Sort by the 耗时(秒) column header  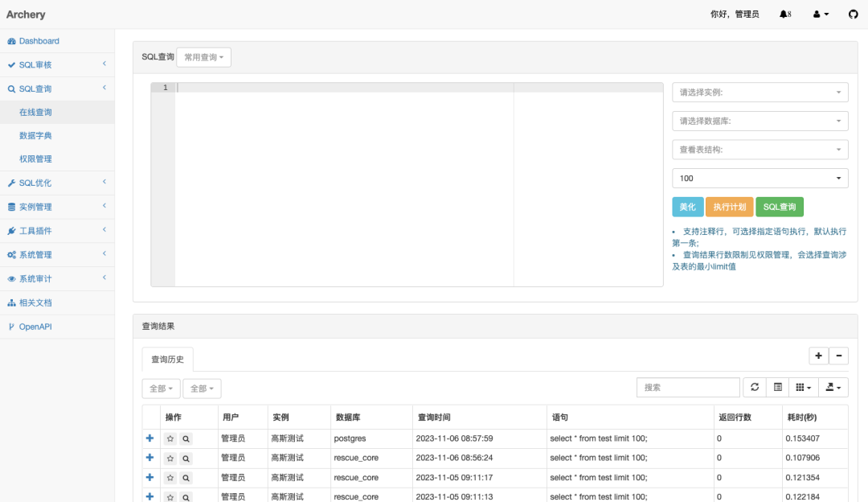[815, 418]
